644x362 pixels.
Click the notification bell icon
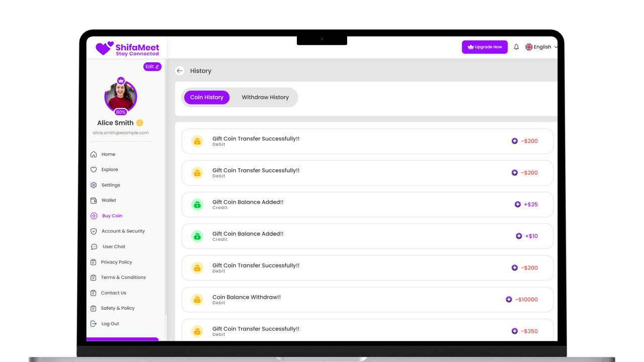pos(516,47)
